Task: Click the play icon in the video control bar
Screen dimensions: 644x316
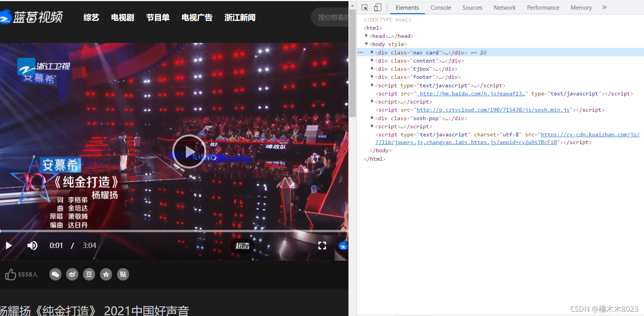Action: tap(9, 246)
